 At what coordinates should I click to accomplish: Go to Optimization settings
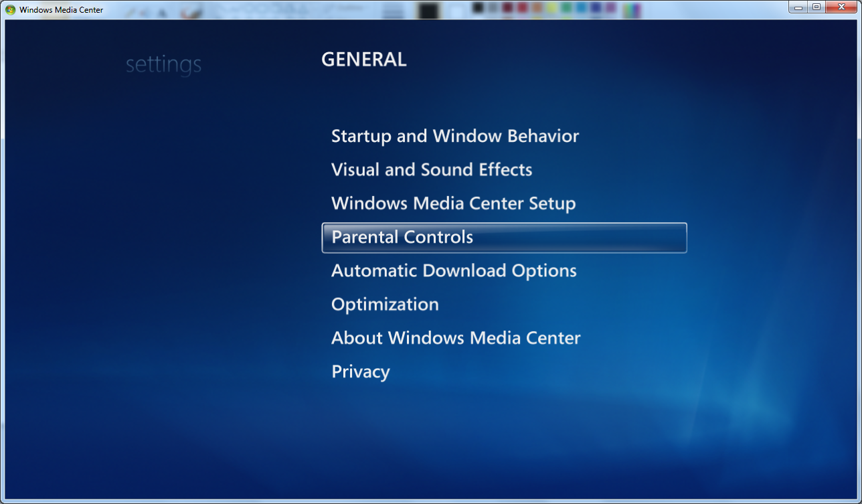click(385, 305)
